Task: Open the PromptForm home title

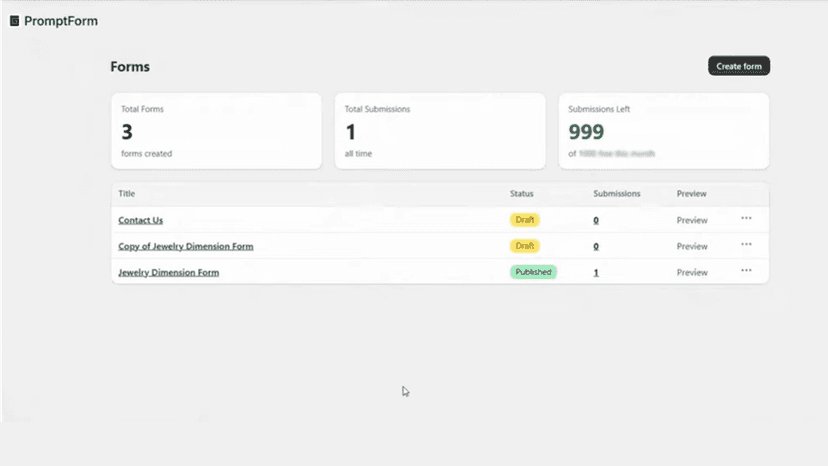Action: coord(61,21)
